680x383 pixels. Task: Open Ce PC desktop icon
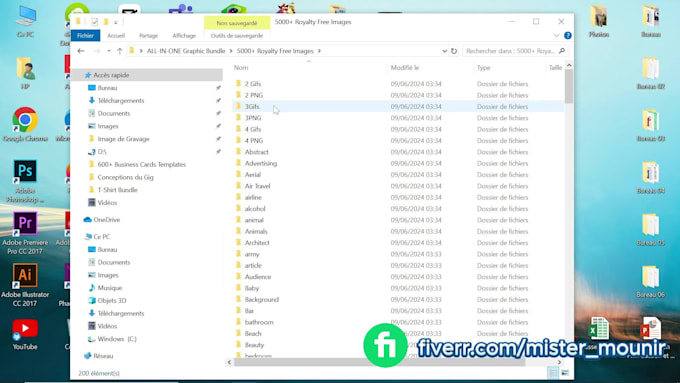(26, 22)
